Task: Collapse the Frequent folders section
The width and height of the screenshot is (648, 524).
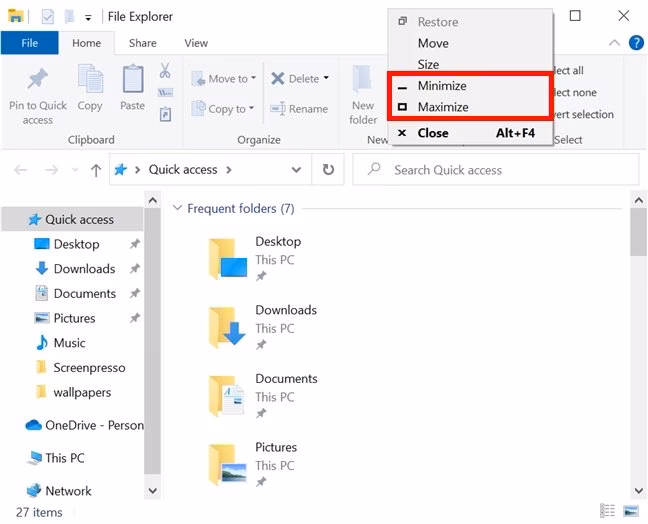Action: 178,209
